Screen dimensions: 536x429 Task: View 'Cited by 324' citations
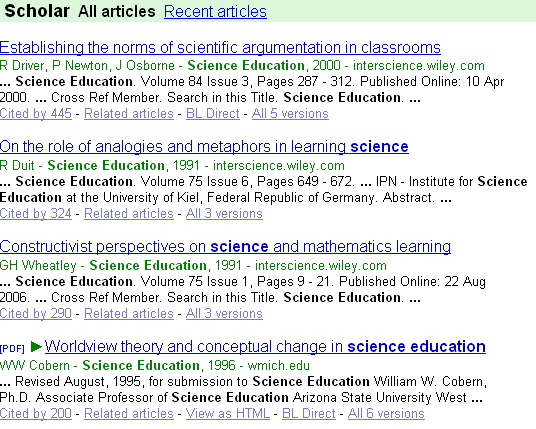click(x=36, y=214)
